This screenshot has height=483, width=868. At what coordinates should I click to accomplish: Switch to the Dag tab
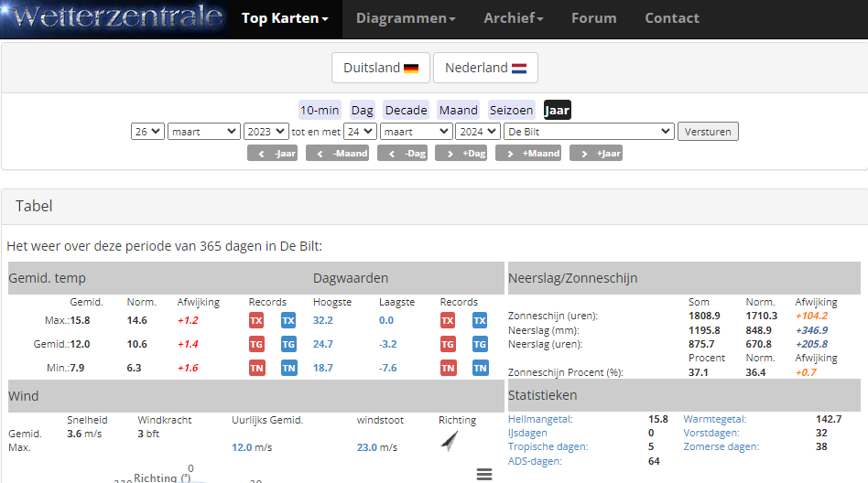point(362,110)
